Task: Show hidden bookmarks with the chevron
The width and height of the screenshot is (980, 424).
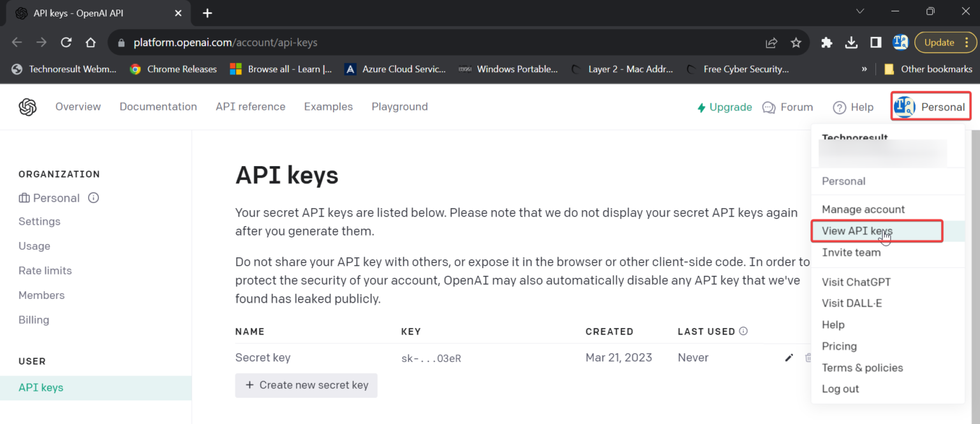Action: [865, 68]
